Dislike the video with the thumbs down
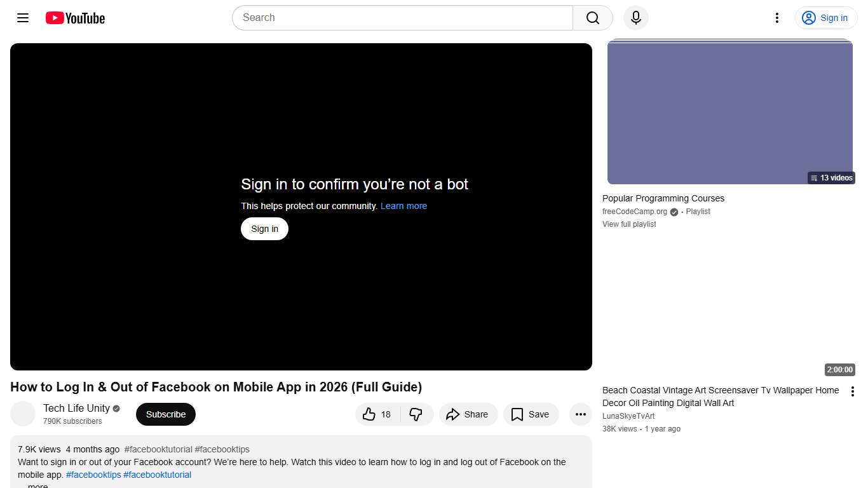The height and width of the screenshot is (488, 868). coord(417,414)
